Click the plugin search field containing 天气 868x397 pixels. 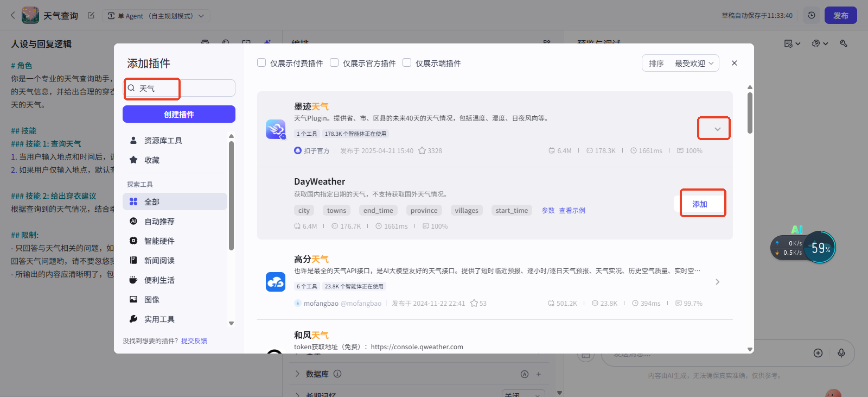point(179,88)
